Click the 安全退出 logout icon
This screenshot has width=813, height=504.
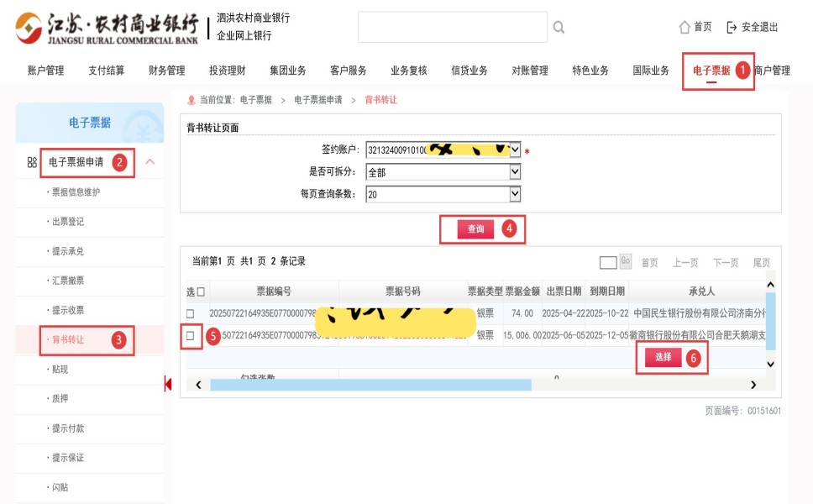tap(732, 27)
